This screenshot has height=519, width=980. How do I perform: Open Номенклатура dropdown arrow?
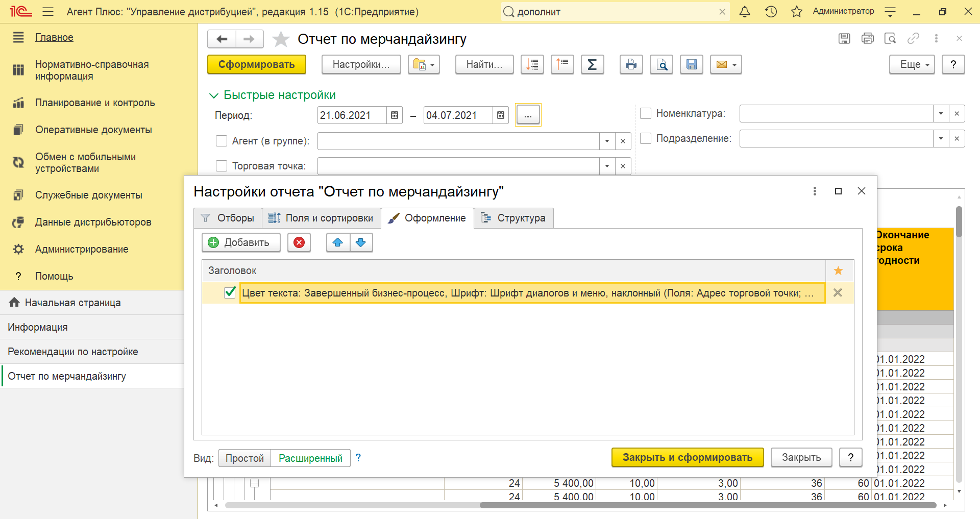(941, 113)
